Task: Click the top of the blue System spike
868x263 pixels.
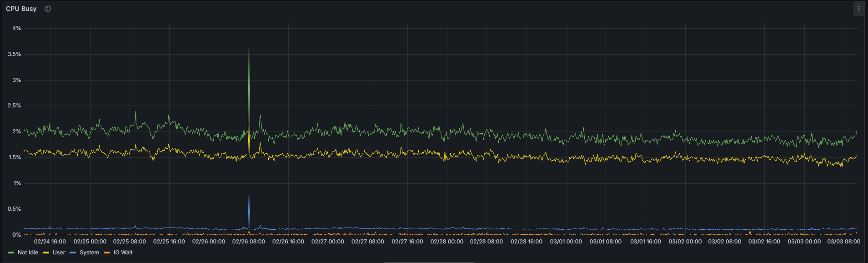Action: (249, 194)
